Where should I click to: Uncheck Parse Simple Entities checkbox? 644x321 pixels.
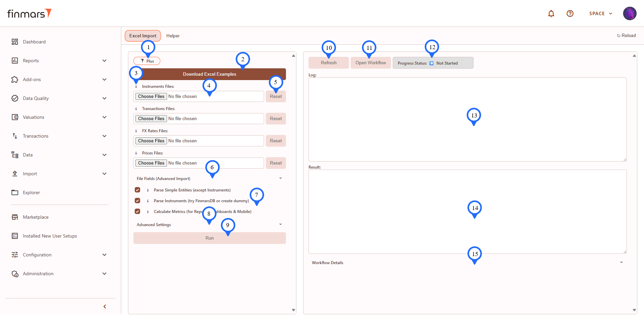(137, 190)
